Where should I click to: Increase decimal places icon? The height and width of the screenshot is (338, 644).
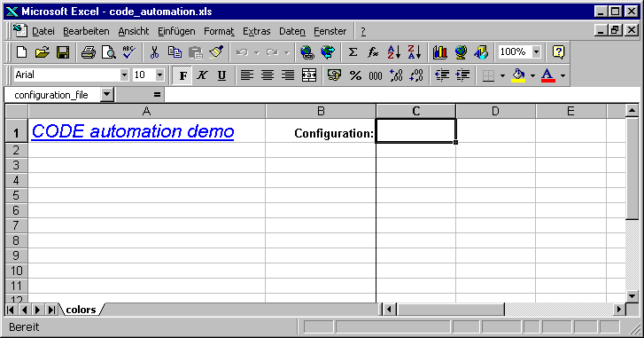point(396,75)
